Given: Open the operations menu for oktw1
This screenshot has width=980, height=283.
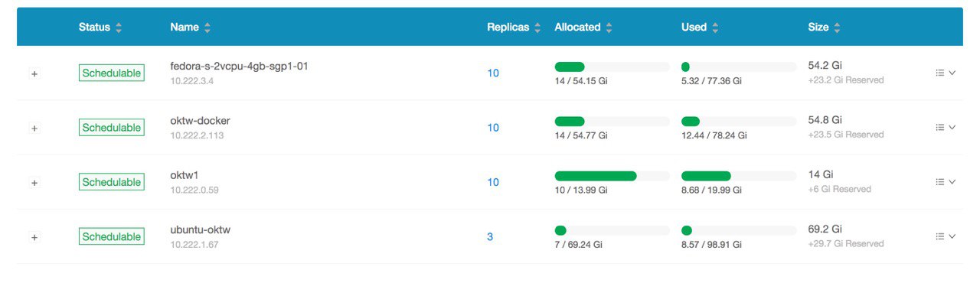Looking at the screenshot, I should click(x=946, y=182).
